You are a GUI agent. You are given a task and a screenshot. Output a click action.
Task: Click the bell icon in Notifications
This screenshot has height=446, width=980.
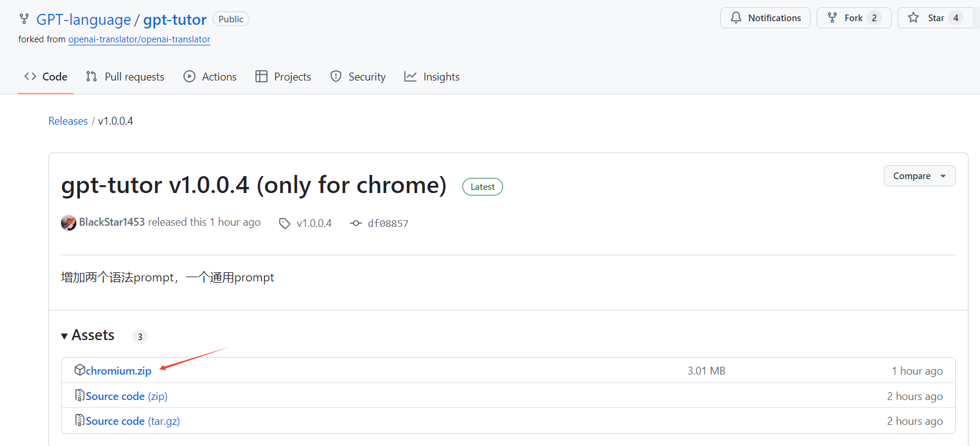click(x=736, y=18)
